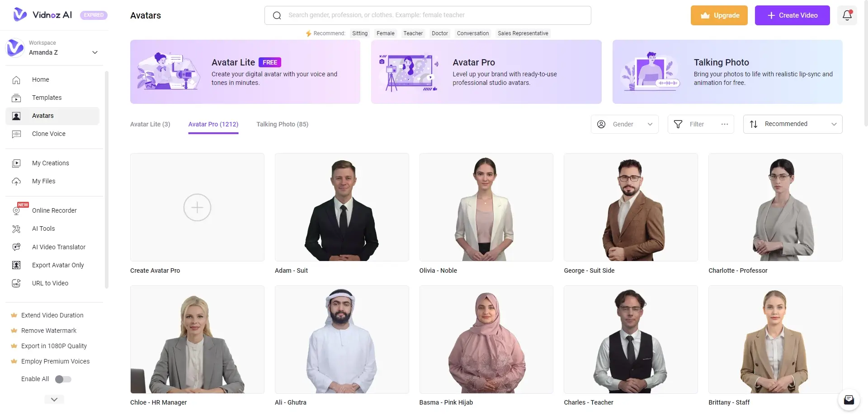Expand the Amanda Z workspace selector
The image size is (868, 415).
[95, 52]
